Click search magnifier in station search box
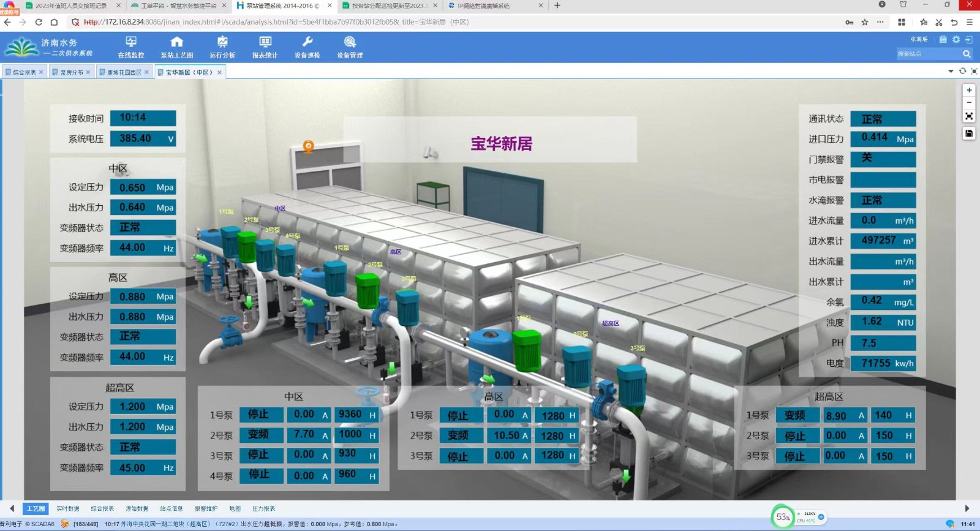 (967, 54)
